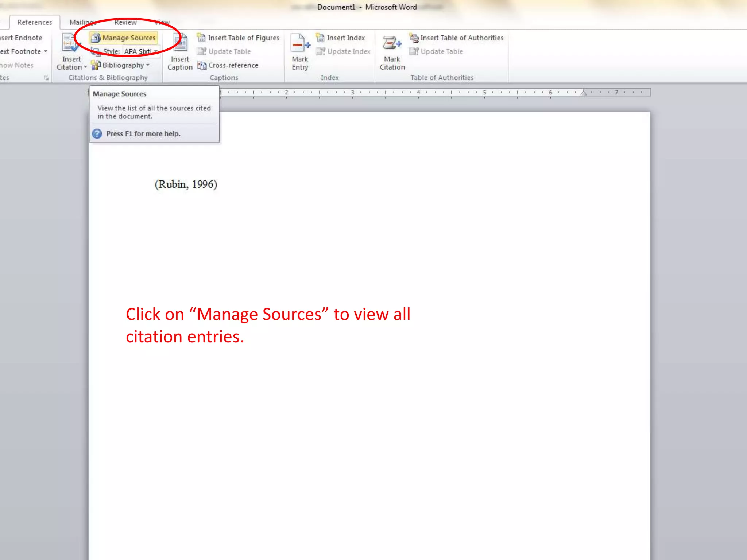Click the Show Notes button
747x560 pixels.
(17, 65)
